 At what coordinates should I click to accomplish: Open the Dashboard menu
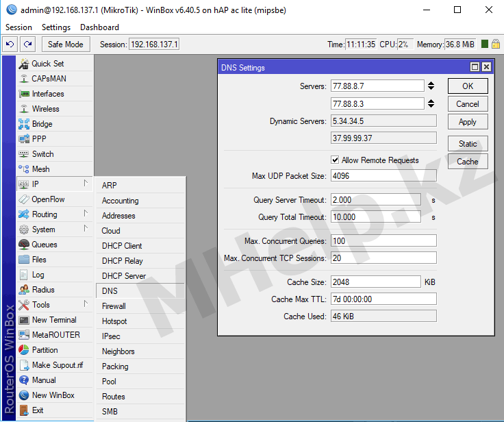coord(100,27)
